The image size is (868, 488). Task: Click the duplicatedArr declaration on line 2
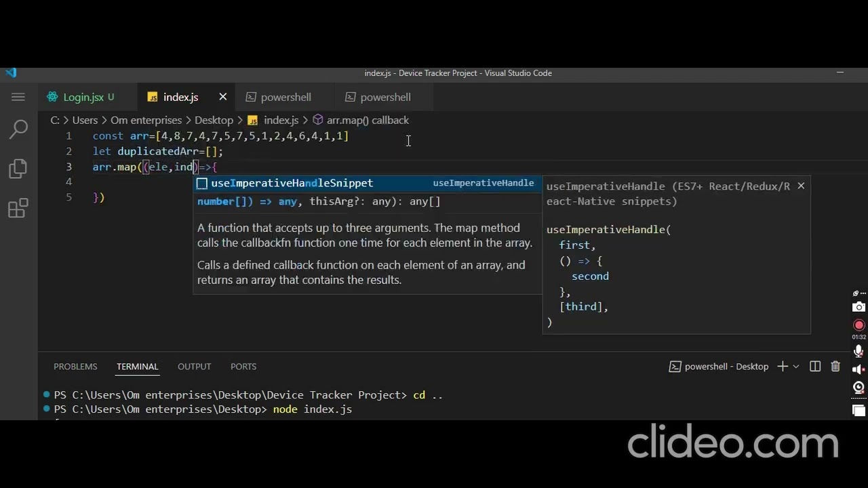pyautogui.click(x=158, y=152)
